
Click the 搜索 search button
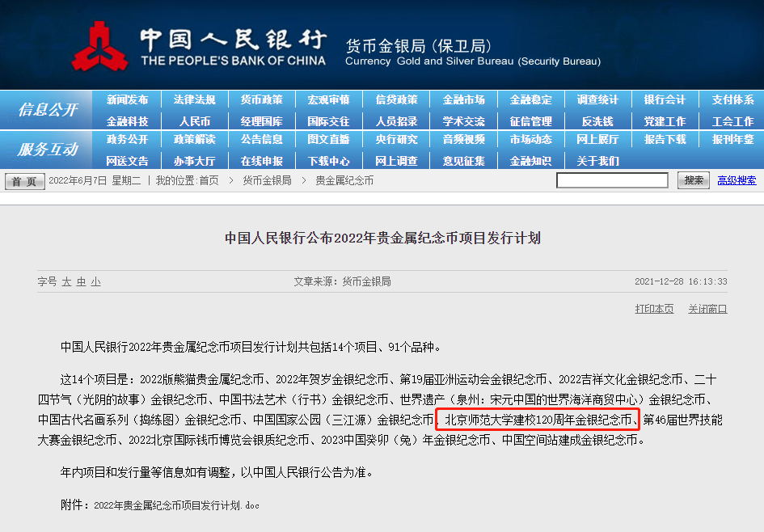[694, 180]
